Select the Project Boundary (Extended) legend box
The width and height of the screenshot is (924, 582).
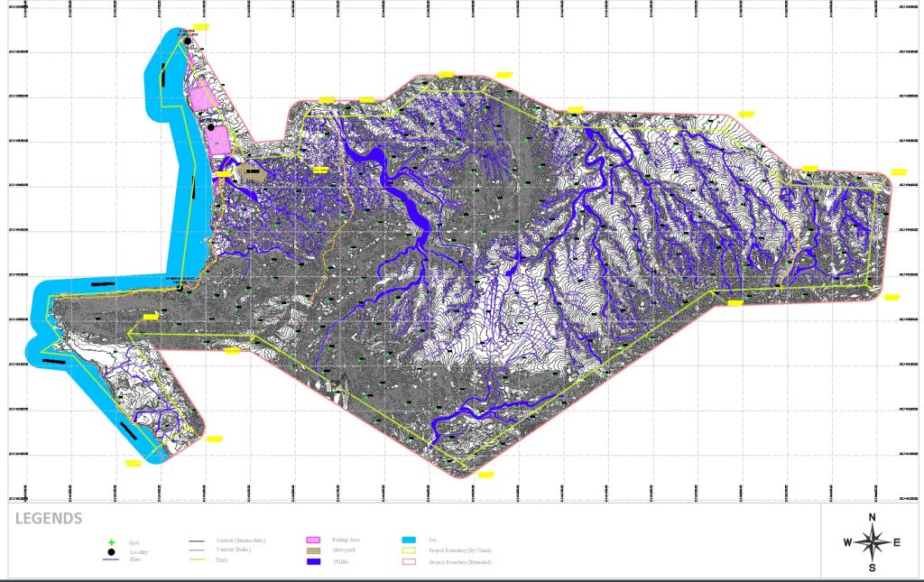click(408, 559)
